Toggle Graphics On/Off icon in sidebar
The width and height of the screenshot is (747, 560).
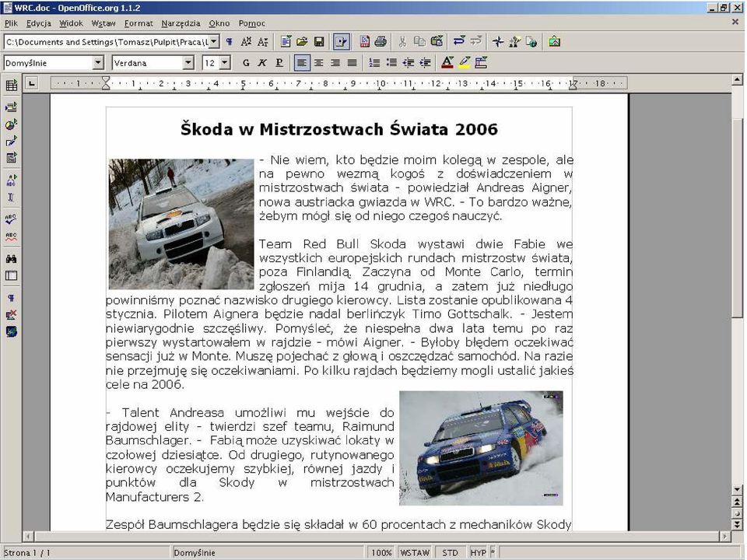point(12,315)
